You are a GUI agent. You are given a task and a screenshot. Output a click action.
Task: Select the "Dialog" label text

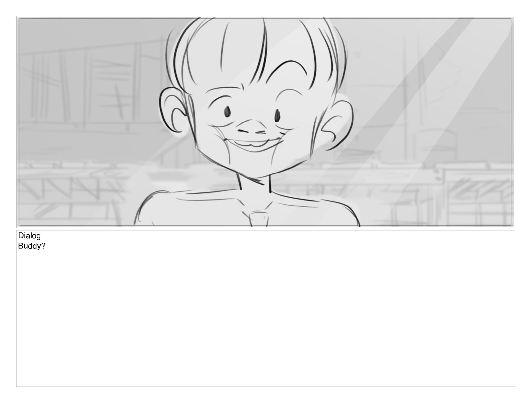pos(29,236)
